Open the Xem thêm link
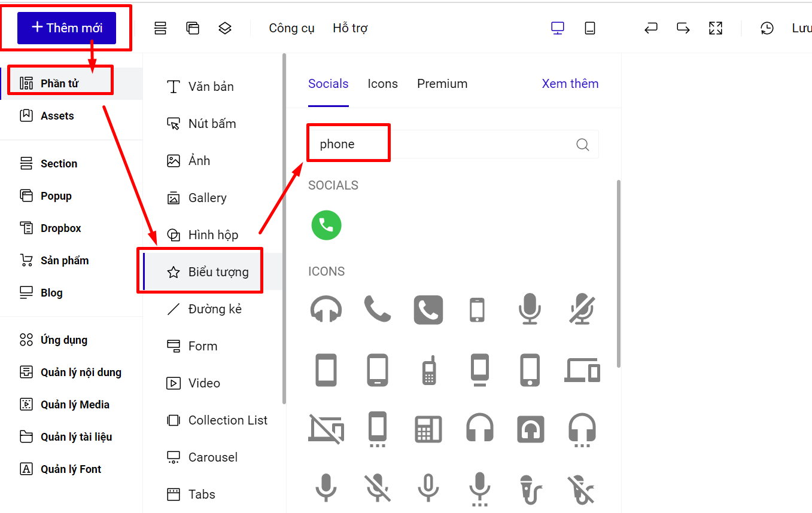 pyautogui.click(x=570, y=84)
